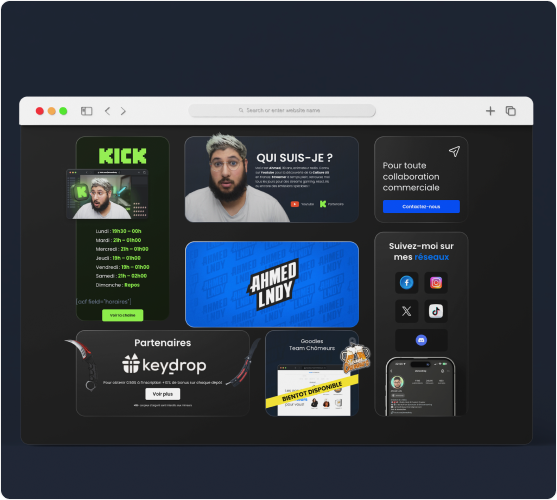
Task: Click the Jeudi schedule row
Action: tap(118, 258)
